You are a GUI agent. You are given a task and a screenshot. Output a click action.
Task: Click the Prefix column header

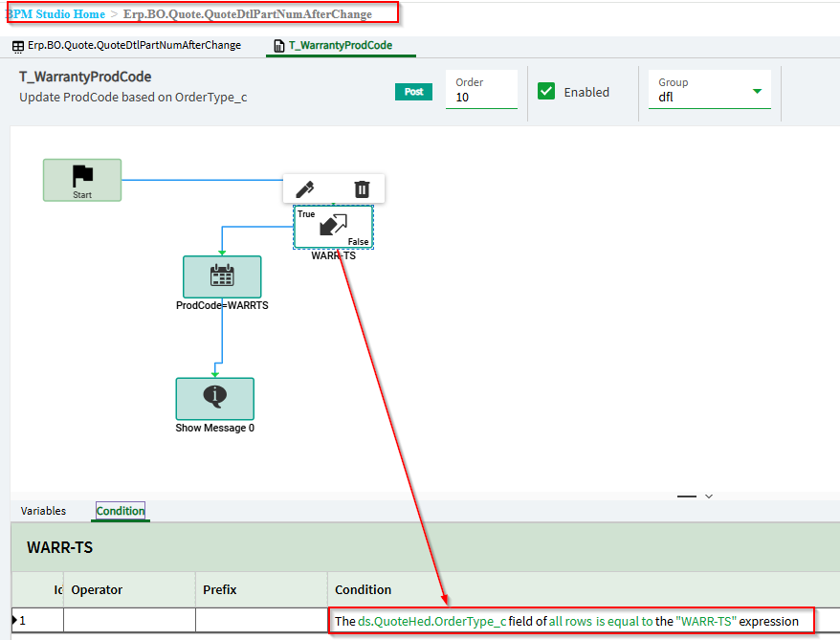261,589
